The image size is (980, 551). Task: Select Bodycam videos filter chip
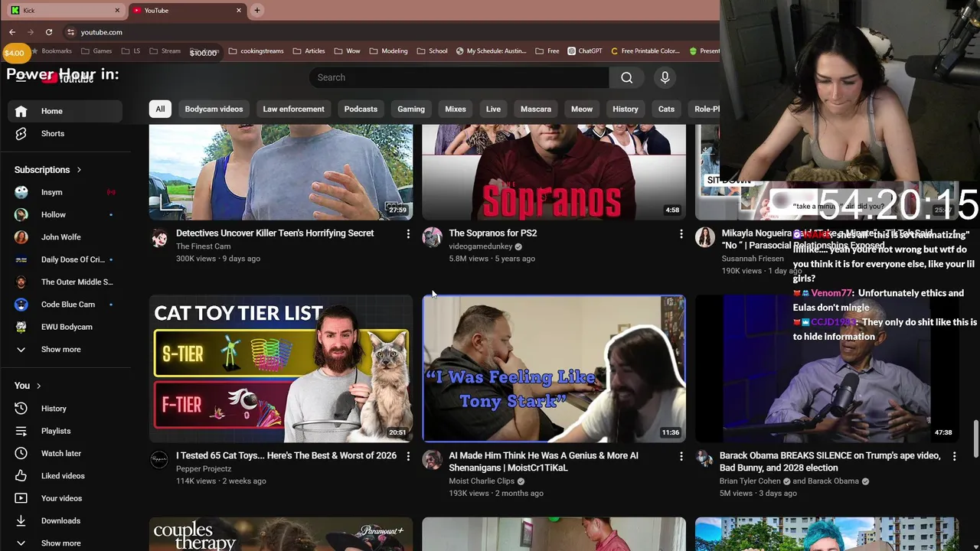[214, 109]
